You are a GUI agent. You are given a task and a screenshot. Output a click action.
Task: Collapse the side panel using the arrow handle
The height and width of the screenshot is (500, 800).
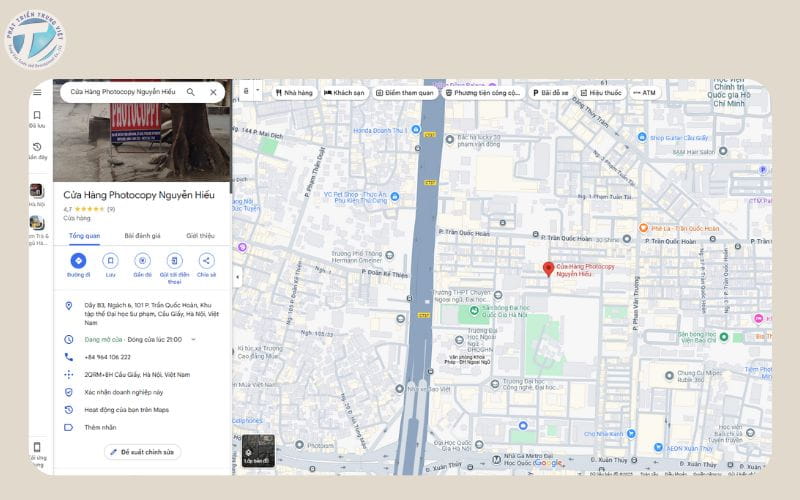click(x=237, y=276)
